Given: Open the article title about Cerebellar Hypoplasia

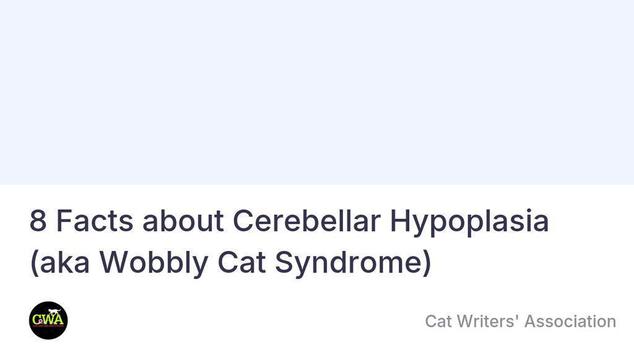Looking at the screenshot, I should [290, 242].
